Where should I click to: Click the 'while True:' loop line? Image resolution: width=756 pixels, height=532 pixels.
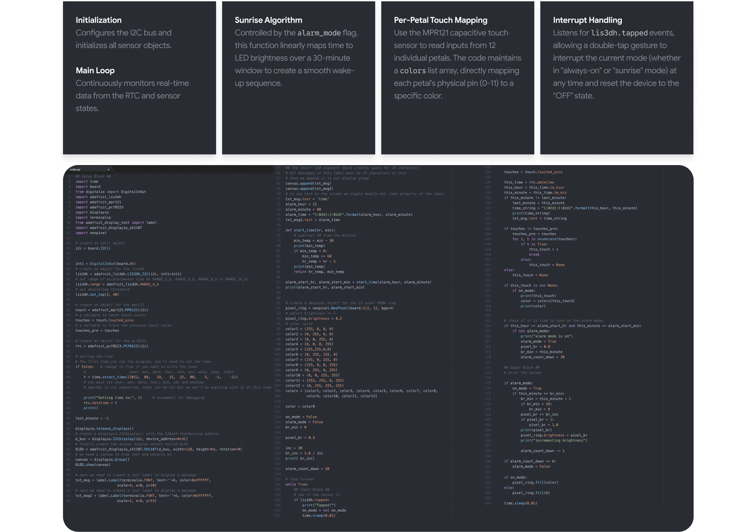pyautogui.click(x=297, y=484)
